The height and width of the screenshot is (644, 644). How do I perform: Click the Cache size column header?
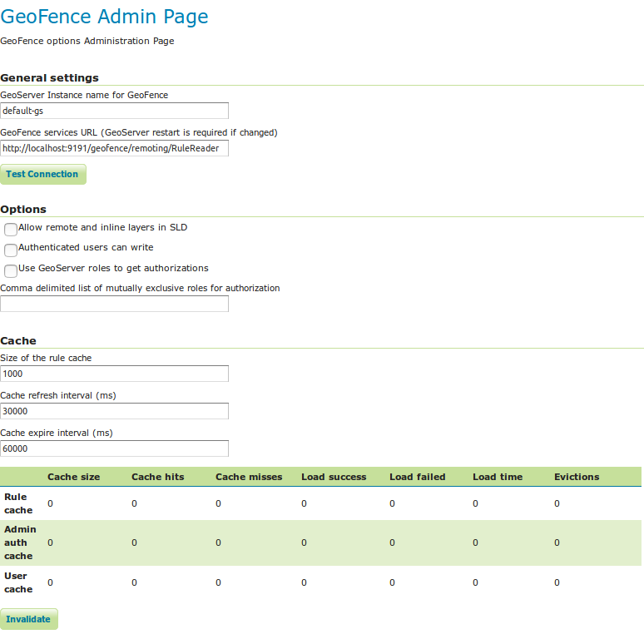(73, 477)
